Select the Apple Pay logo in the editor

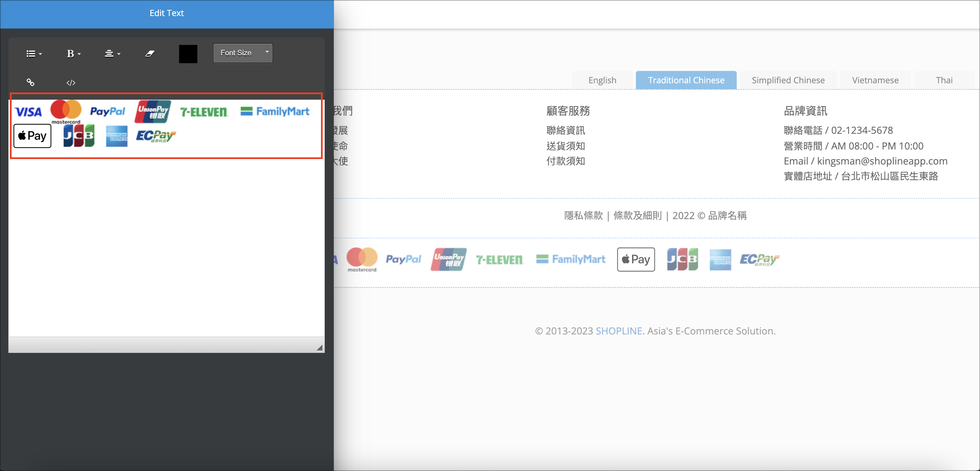click(x=32, y=136)
